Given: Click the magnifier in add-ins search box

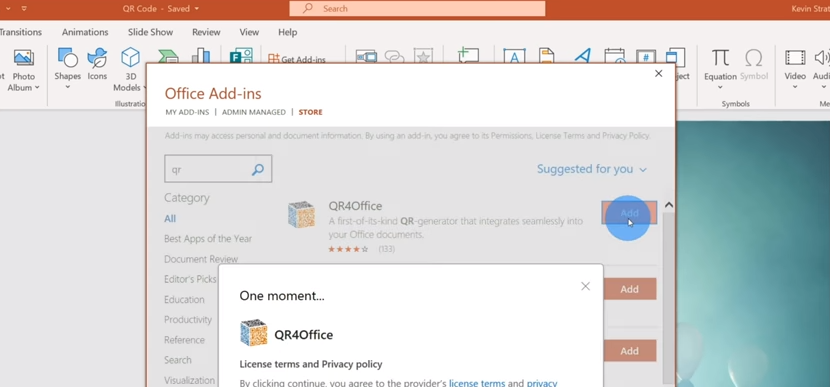Looking at the screenshot, I should 258,169.
